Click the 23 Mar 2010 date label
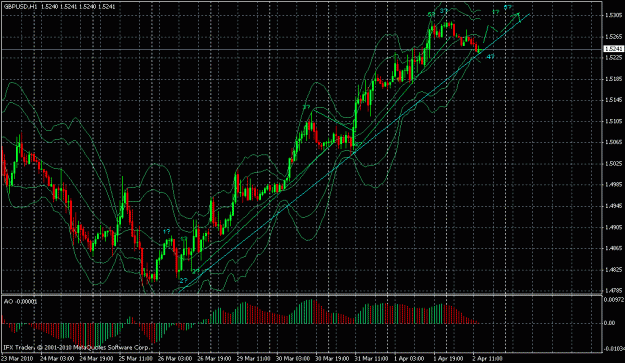This screenshot has width=625, height=363. click(18, 358)
